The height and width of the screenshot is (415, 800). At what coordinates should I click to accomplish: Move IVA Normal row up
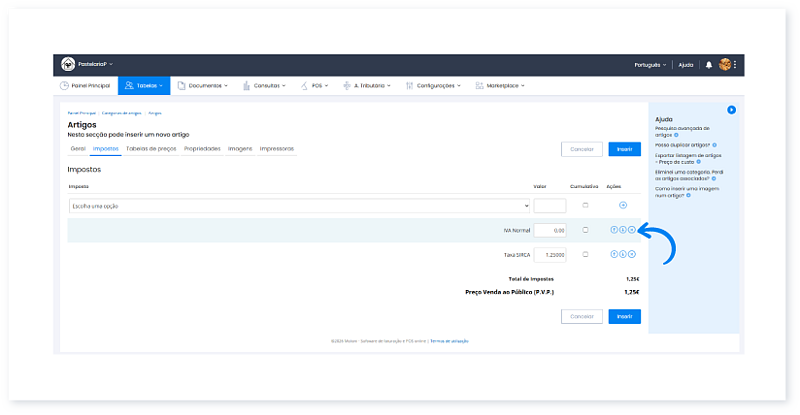pos(613,230)
